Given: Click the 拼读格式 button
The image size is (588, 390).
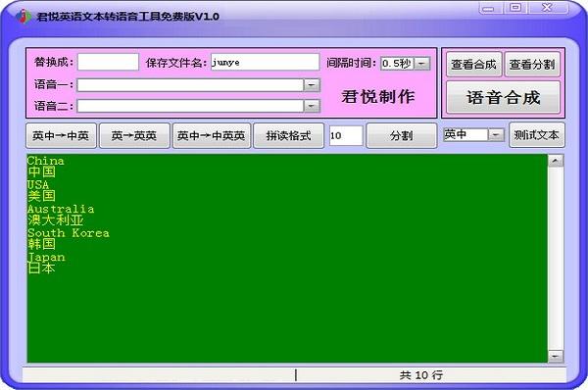Looking at the screenshot, I should [x=288, y=135].
